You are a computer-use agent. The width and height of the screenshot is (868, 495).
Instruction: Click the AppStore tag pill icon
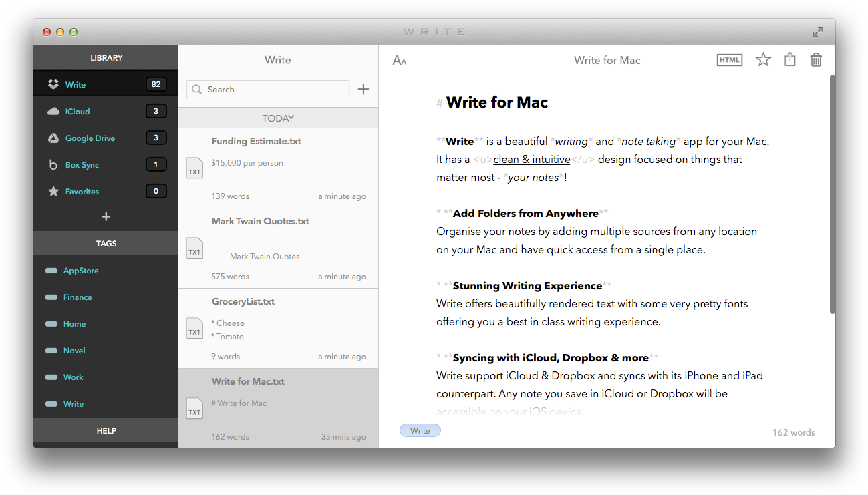51,271
